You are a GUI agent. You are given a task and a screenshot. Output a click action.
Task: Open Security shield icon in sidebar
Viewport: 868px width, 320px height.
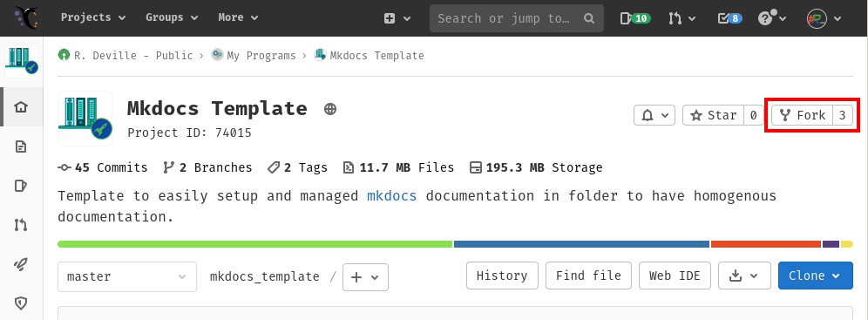click(21, 303)
